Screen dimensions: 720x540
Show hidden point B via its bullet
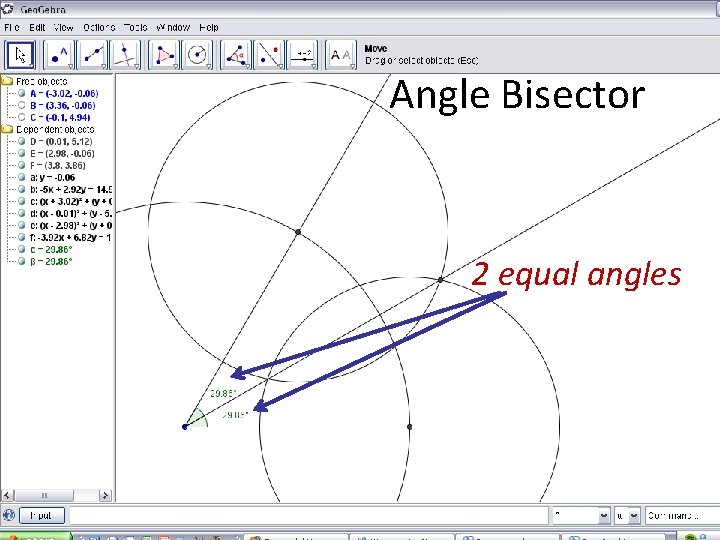[21, 105]
